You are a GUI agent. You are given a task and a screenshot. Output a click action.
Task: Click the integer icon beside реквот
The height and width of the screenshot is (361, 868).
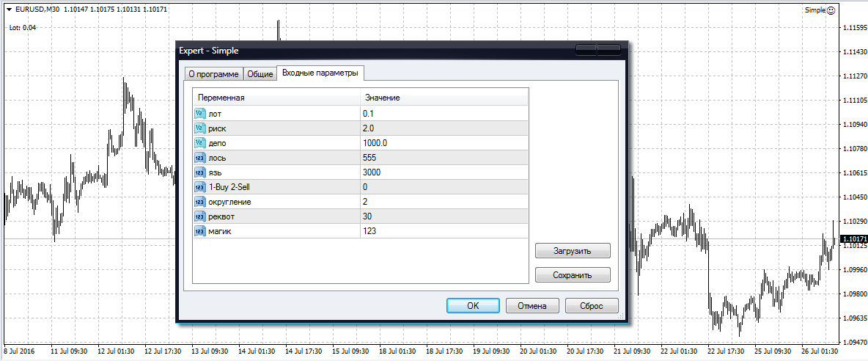tap(200, 216)
